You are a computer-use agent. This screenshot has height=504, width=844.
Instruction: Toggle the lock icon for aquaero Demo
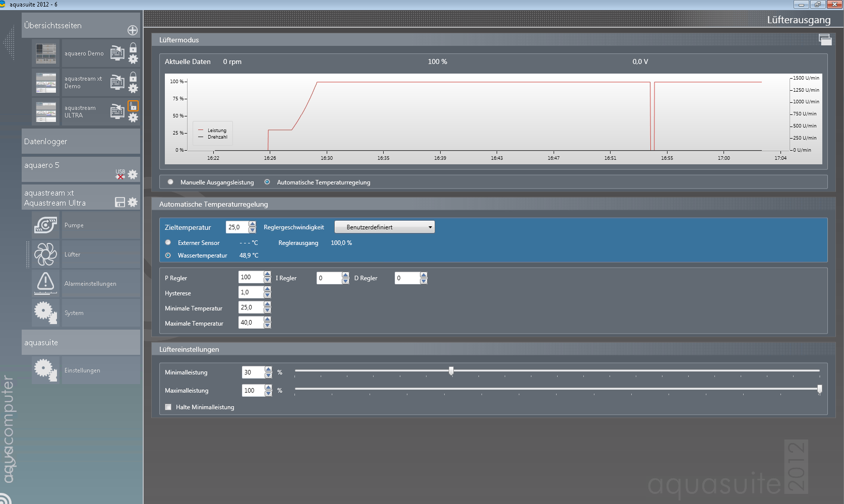133,47
